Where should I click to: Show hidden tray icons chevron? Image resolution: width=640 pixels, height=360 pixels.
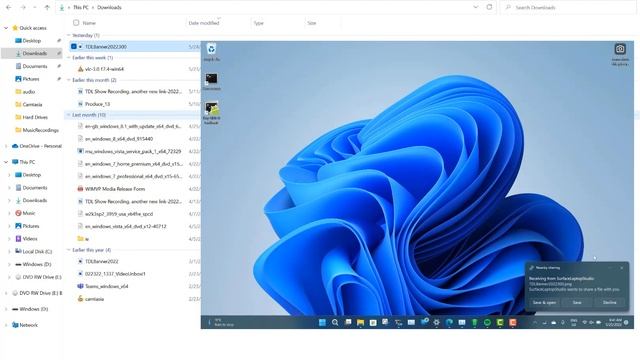[535, 322]
